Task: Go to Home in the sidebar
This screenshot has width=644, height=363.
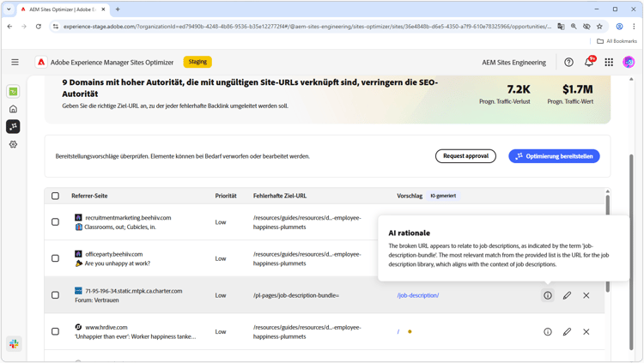Action: [x=13, y=109]
